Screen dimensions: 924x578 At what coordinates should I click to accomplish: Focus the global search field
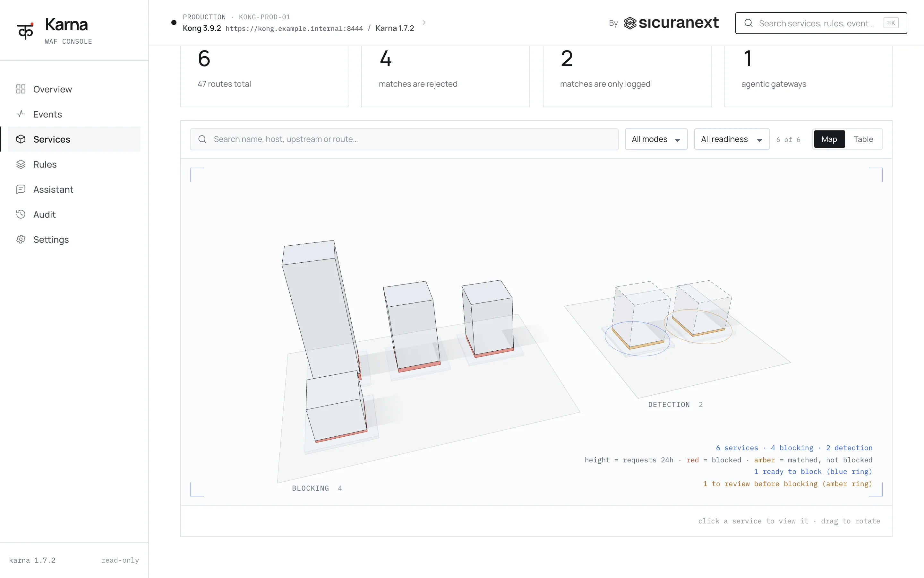[821, 23]
